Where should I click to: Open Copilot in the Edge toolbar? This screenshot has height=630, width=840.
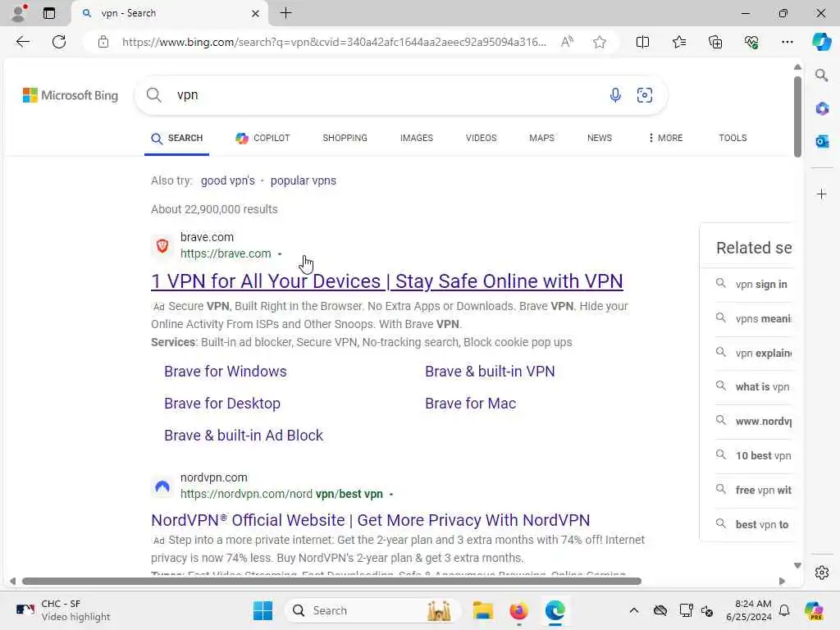(821, 42)
